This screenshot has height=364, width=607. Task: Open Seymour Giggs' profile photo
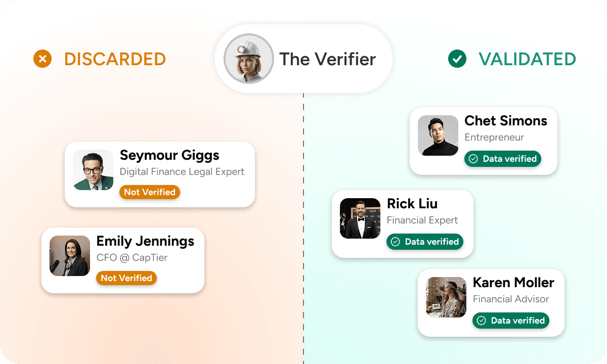coord(93,170)
